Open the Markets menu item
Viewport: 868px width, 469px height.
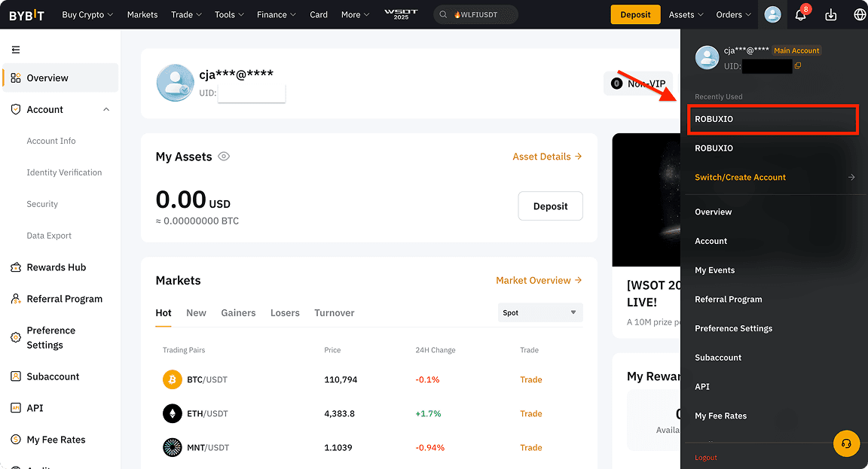click(x=142, y=14)
